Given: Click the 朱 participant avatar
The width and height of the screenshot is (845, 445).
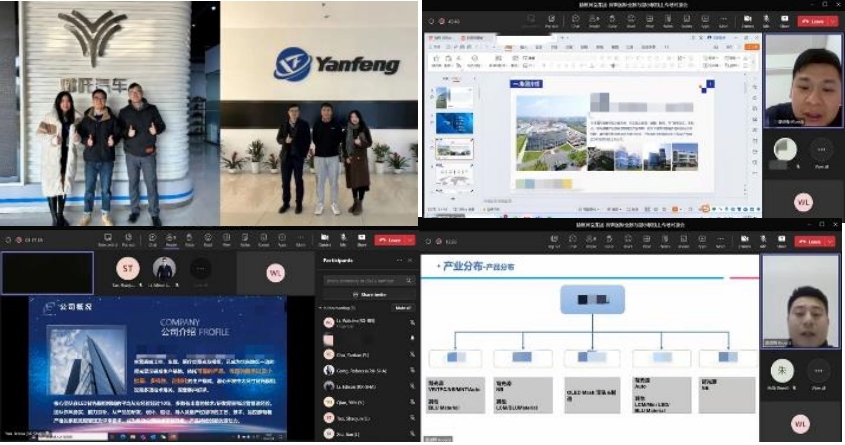Looking at the screenshot, I should pyautogui.click(x=781, y=371).
